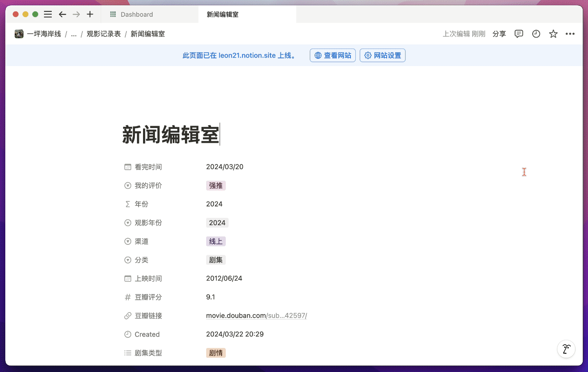
Task: Go back with the left arrow
Action: 62,14
